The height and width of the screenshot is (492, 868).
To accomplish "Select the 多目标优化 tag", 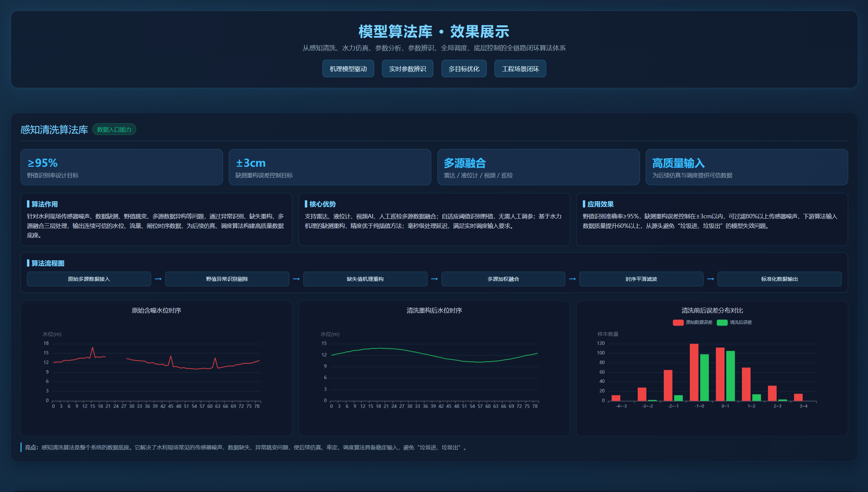I will pyautogui.click(x=464, y=69).
